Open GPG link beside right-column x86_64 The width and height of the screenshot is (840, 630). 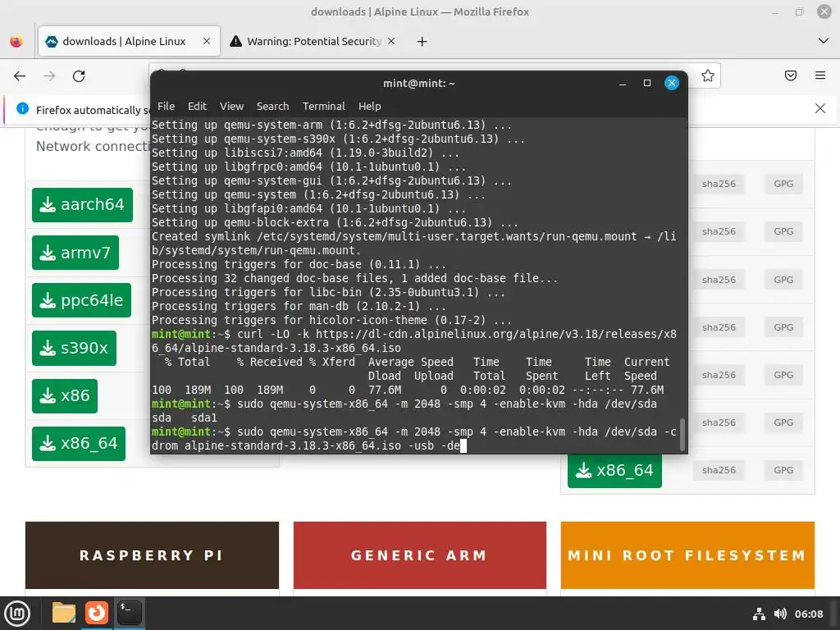point(783,470)
